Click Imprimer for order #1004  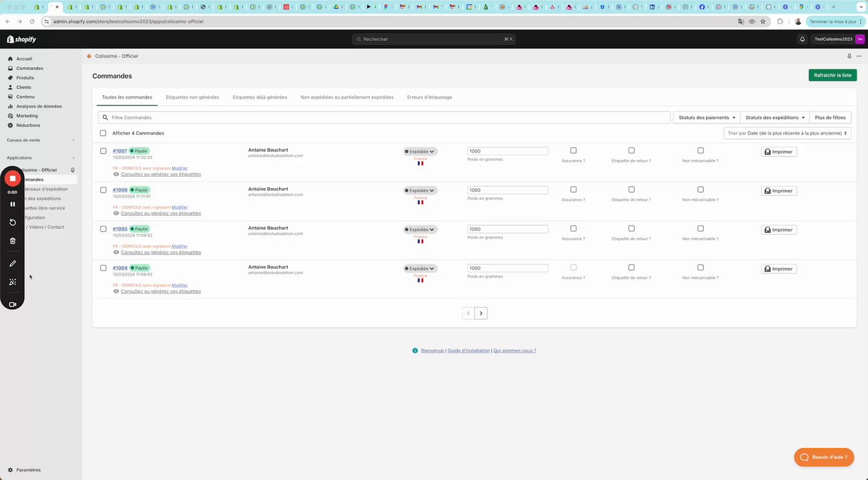point(779,269)
